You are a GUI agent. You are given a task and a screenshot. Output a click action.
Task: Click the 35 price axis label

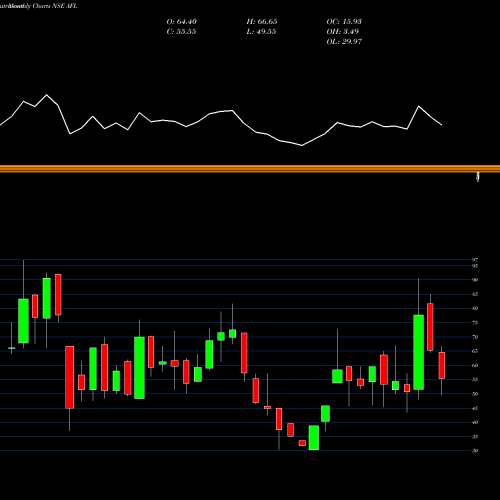(475, 436)
